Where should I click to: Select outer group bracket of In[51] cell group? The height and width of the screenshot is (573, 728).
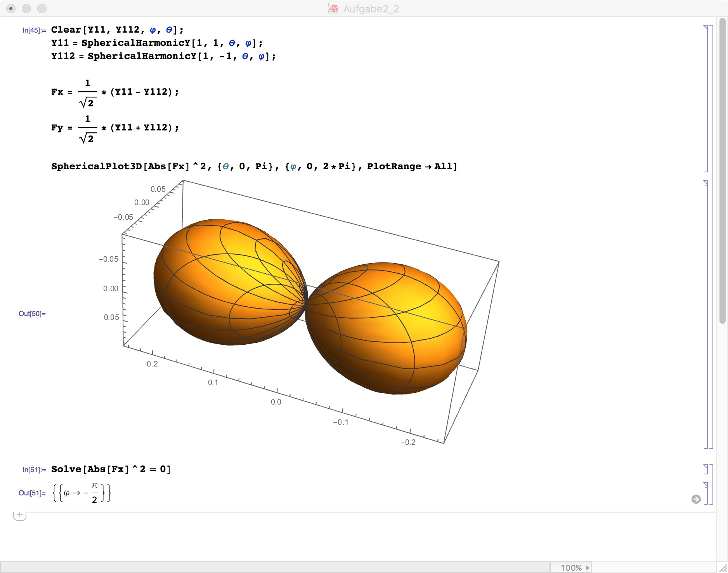click(x=711, y=484)
